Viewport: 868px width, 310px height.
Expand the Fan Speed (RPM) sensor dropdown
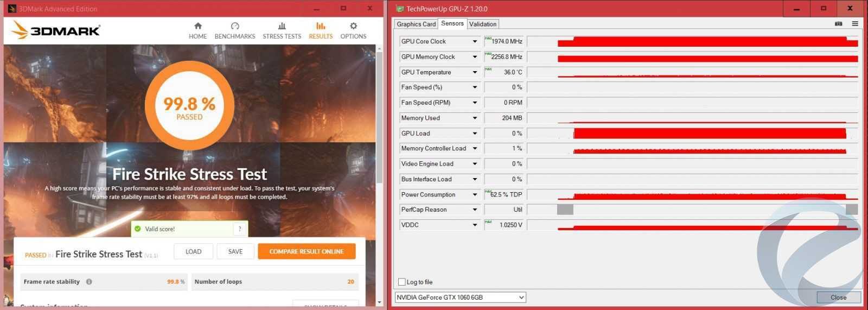click(475, 103)
